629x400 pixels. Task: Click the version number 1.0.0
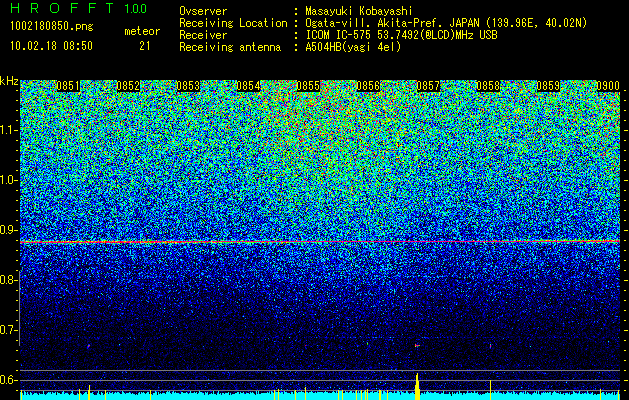(x=135, y=8)
